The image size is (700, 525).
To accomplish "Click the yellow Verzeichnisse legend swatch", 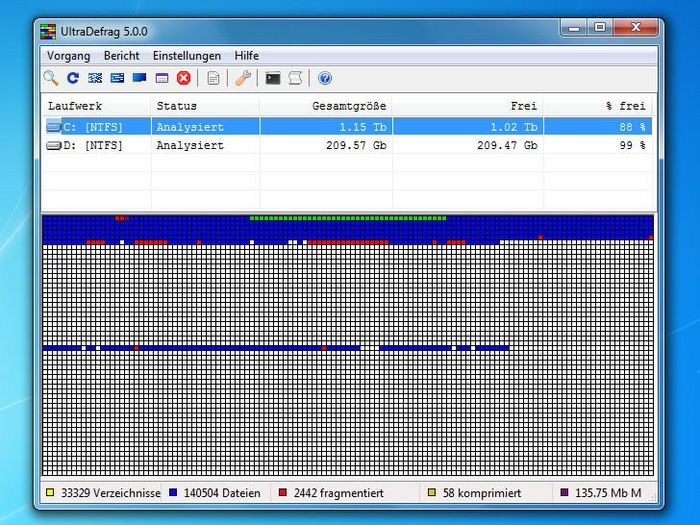I will click(50, 492).
